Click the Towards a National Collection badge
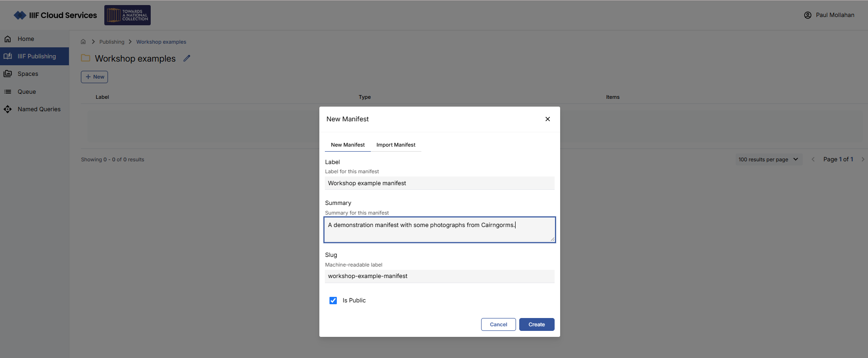The image size is (868, 358). click(127, 15)
